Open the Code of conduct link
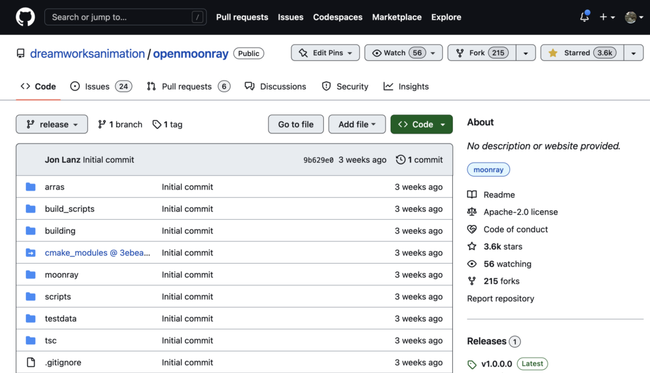The height and width of the screenshot is (373, 650). coord(508,229)
